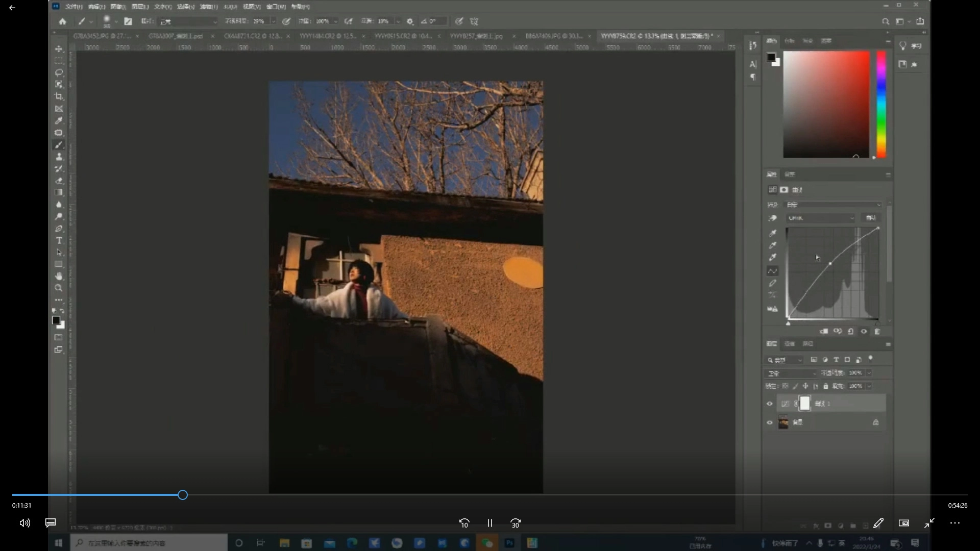
Task: Pause the video playback
Action: click(489, 523)
